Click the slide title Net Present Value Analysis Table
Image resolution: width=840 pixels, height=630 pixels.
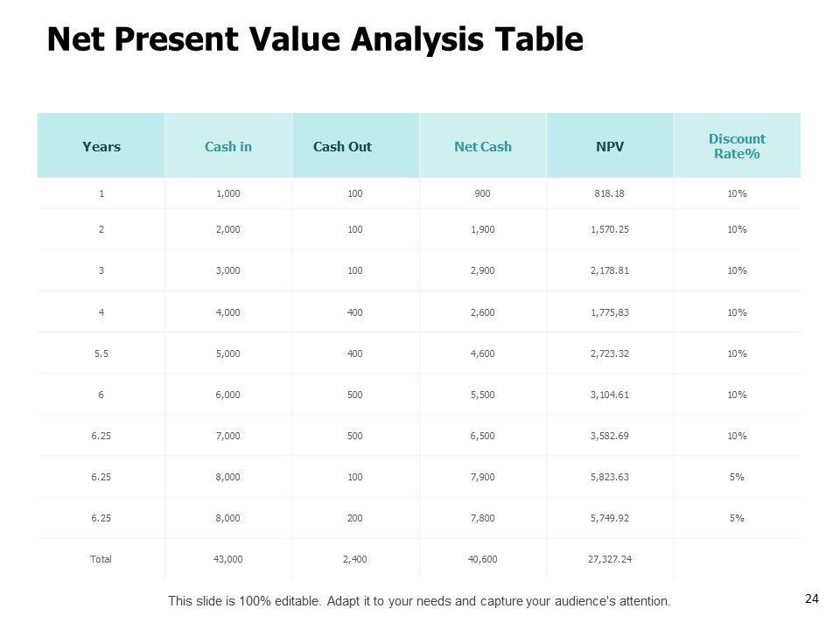[314, 39]
